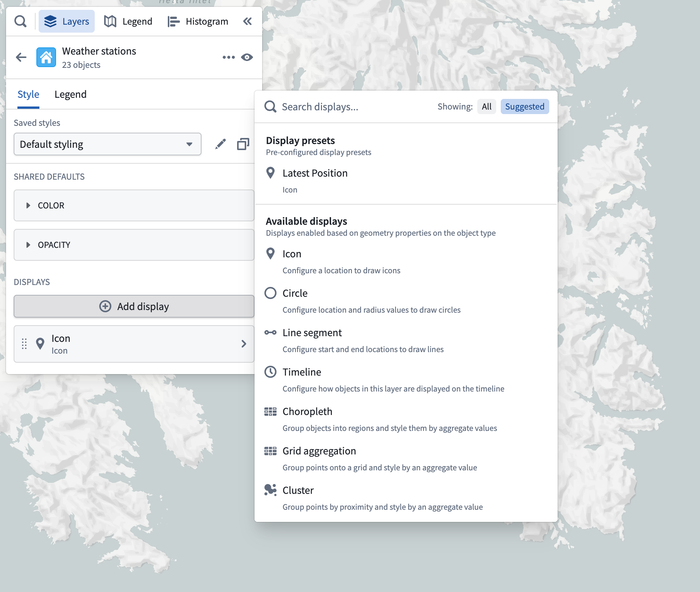The width and height of the screenshot is (700, 592).
Task: Switch display filter to All
Action: pyautogui.click(x=486, y=106)
